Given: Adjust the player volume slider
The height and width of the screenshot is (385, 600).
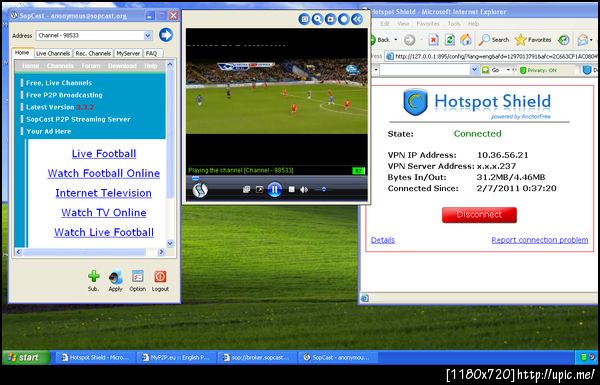Looking at the screenshot, I should click(324, 189).
